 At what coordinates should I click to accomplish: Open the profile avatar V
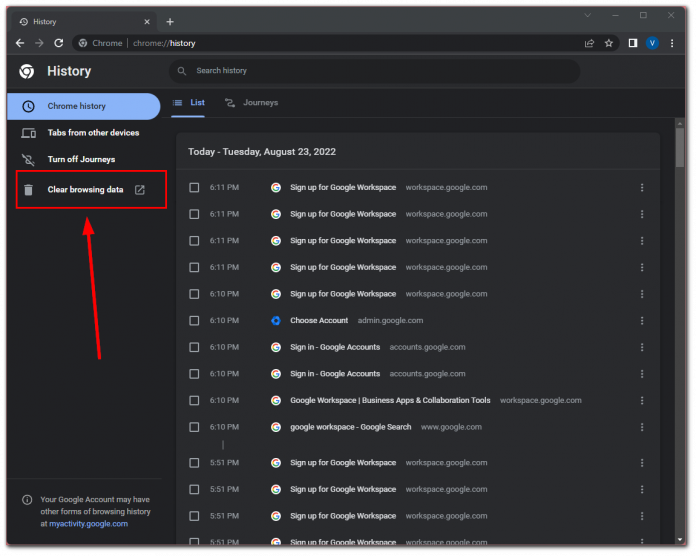pos(652,43)
